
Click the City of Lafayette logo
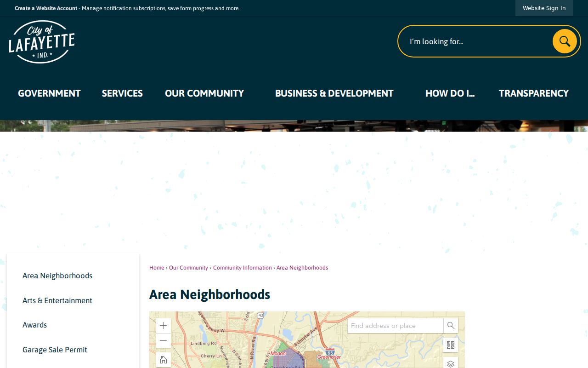(42, 42)
